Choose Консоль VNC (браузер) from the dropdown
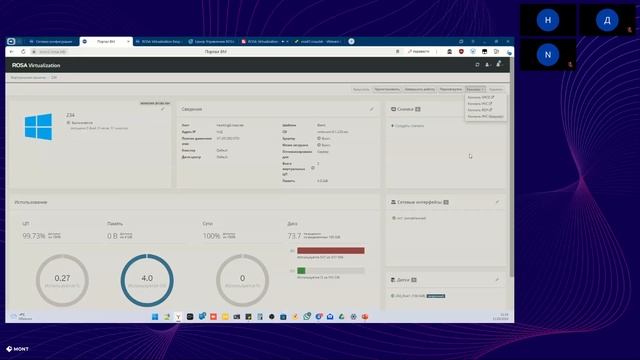This screenshot has height=360, width=640. pos(485,116)
